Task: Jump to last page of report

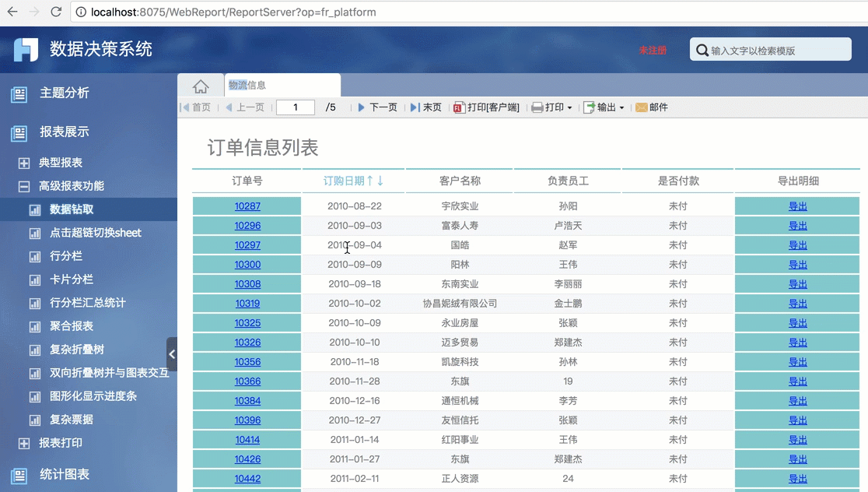Action: click(426, 107)
